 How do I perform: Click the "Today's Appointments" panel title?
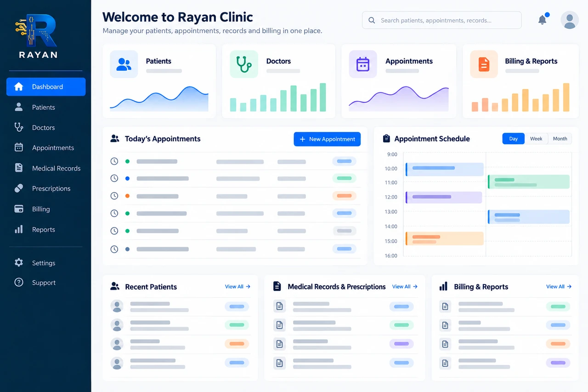[163, 139]
